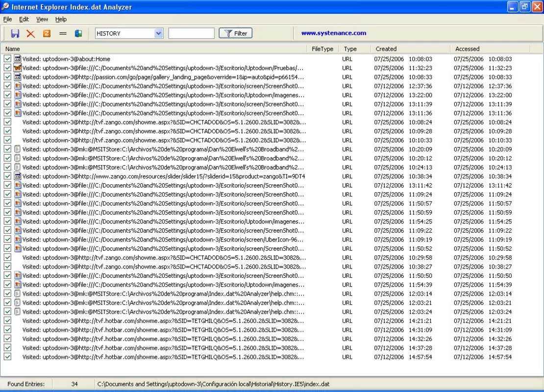
Task: Open the View menu
Action: click(42, 19)
